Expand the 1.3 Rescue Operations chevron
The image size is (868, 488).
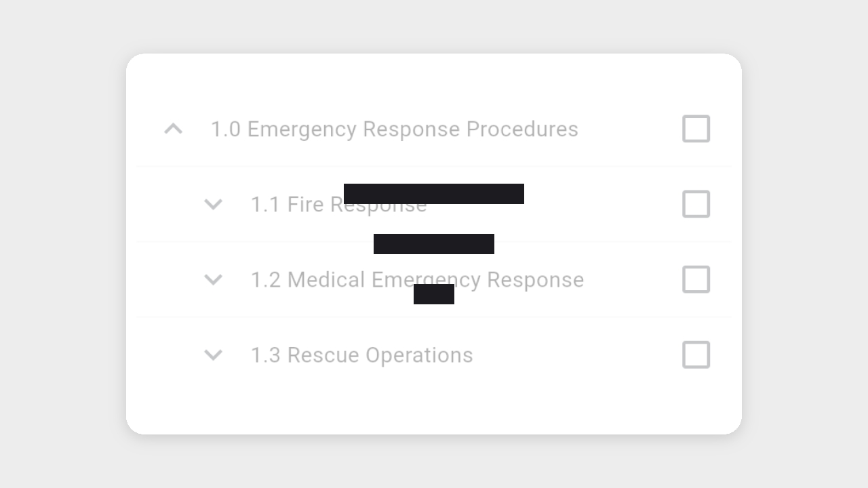coord(214,354)
